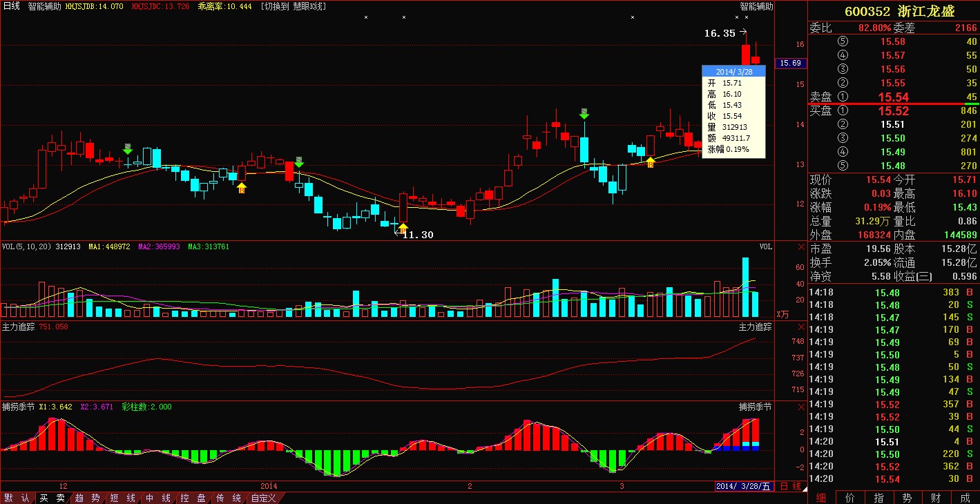Close the 主力追踪 panel with its red X
The height and width of the screenshot is (504, 980).
pos(801,327)
